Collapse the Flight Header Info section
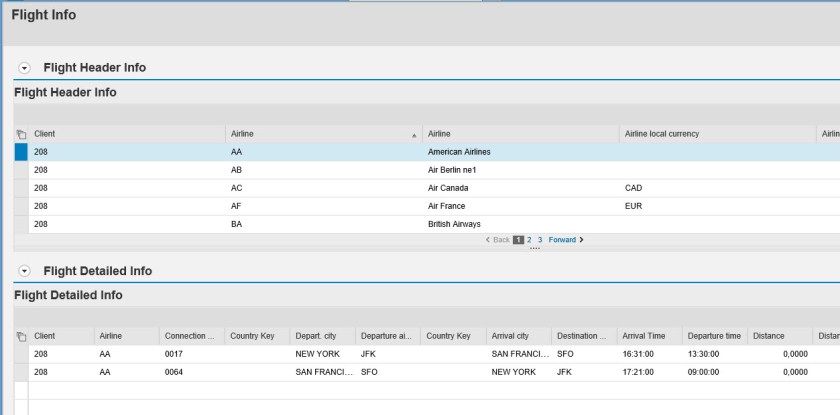The width and height of the screenshot is (840, 415). pos(25,68)
